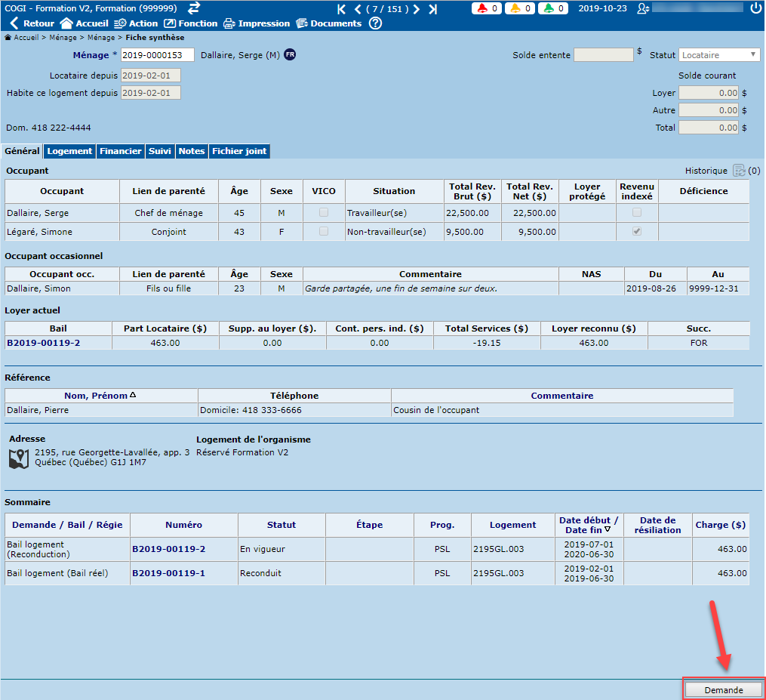
Task: Toggle VICO checkbox for Légaré, Simone
Action: [x=324, y=232]
